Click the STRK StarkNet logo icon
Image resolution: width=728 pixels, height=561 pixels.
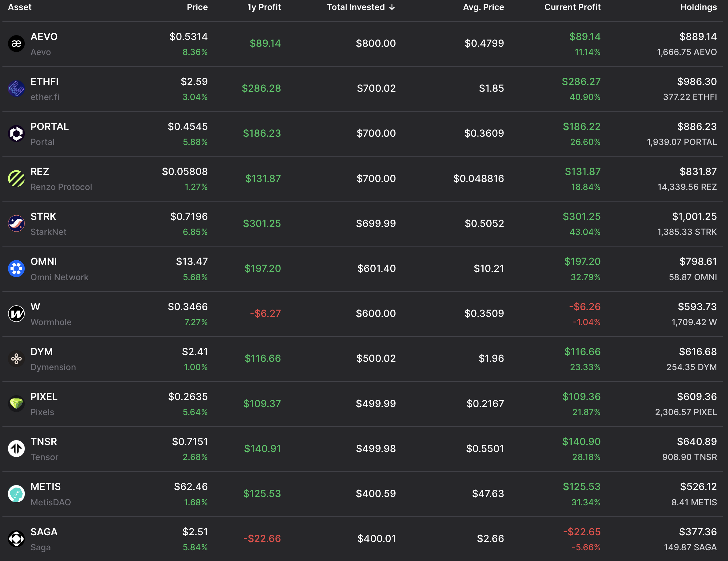click(16, 224)
